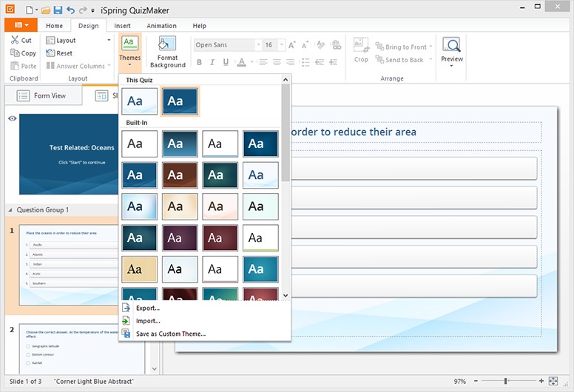The height and width of the screenshot is (392, 574).
Task: Open the Open Sans font name dropdown
Action: click(258, 45)
